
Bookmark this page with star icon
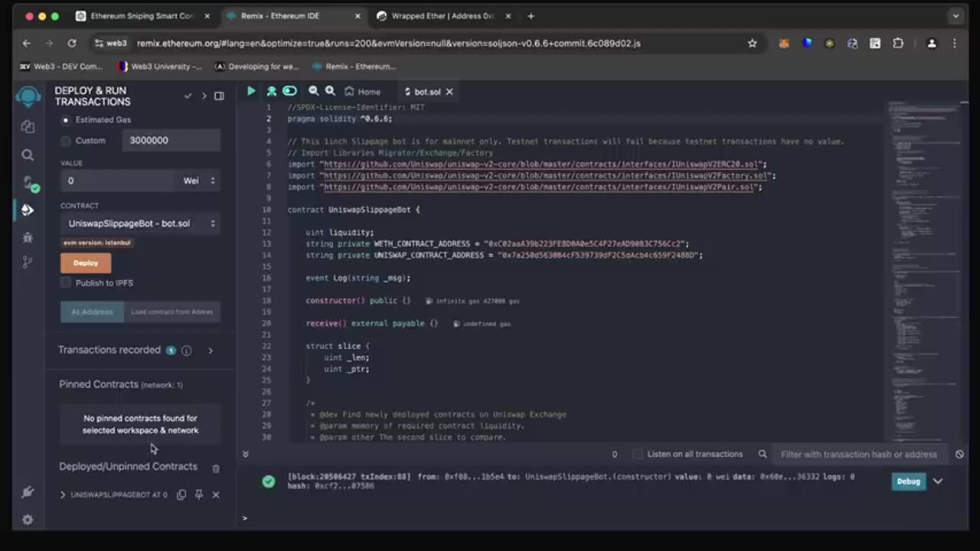(x=753, y=44)
